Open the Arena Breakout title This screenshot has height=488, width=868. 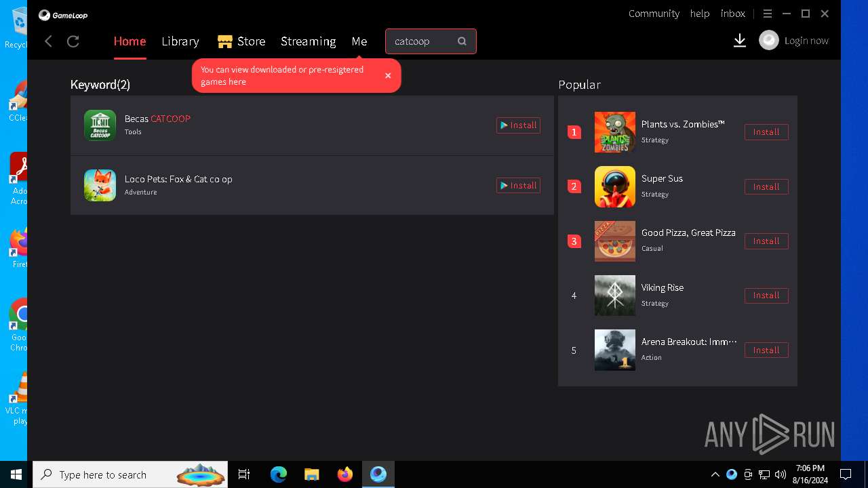click(x=689, y=342)
